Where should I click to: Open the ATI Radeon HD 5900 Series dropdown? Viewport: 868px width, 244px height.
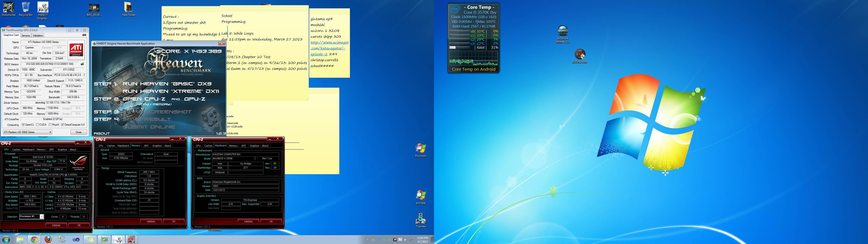tap(27, 132)
